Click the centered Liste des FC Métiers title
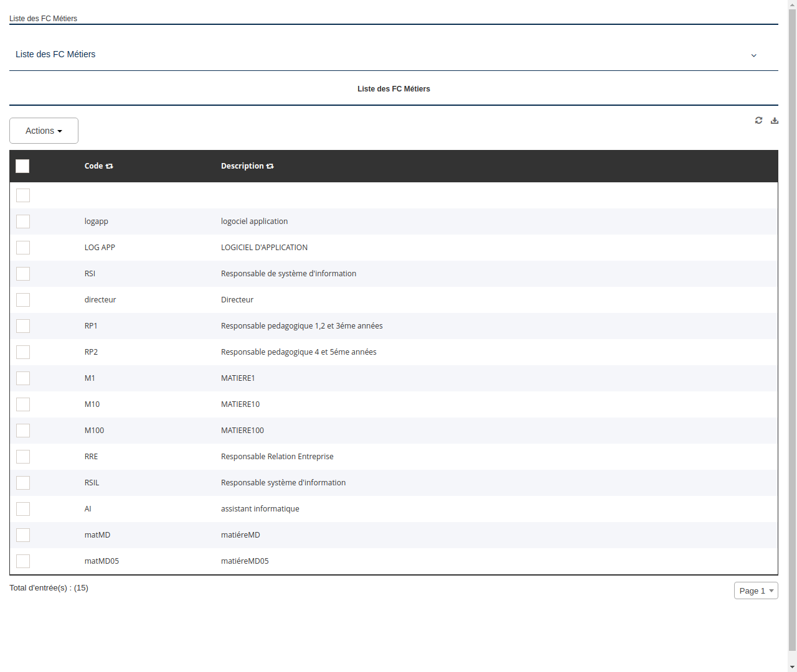The image size is (797, 672). 394,88
